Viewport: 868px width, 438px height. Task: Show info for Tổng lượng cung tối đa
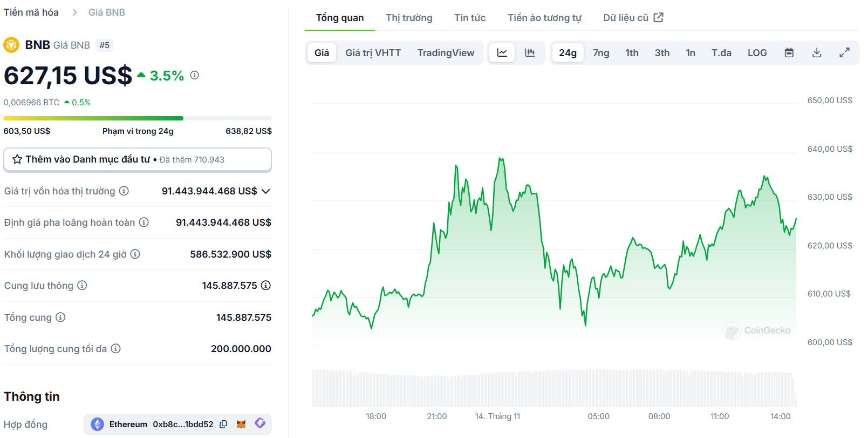(116, 348)
